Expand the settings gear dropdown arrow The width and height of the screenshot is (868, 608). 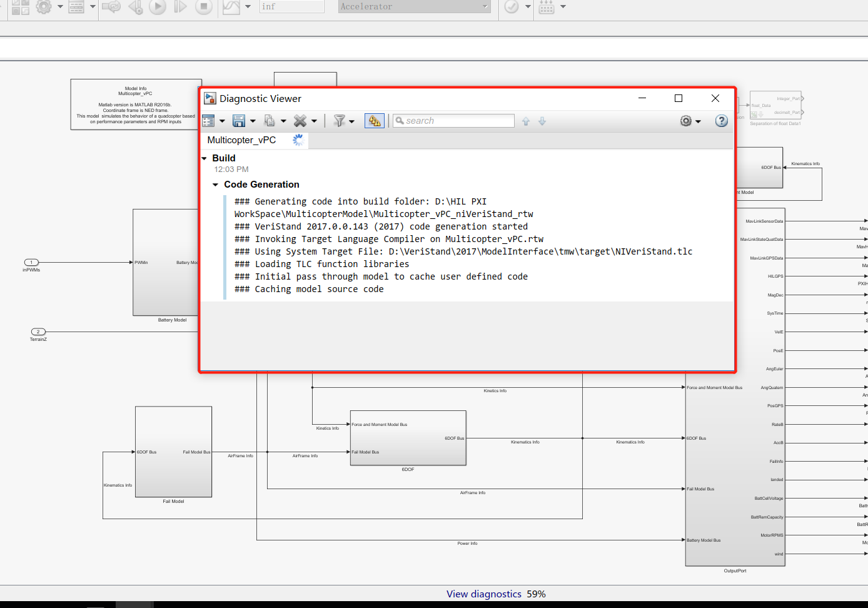pos(698,121)
